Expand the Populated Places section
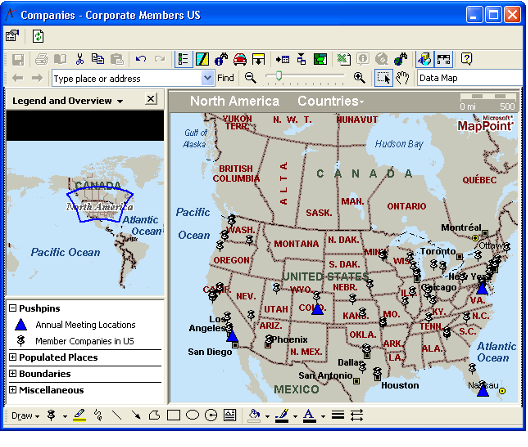The height and width of the screenshot is (447, 528). (x=13, y=357)
